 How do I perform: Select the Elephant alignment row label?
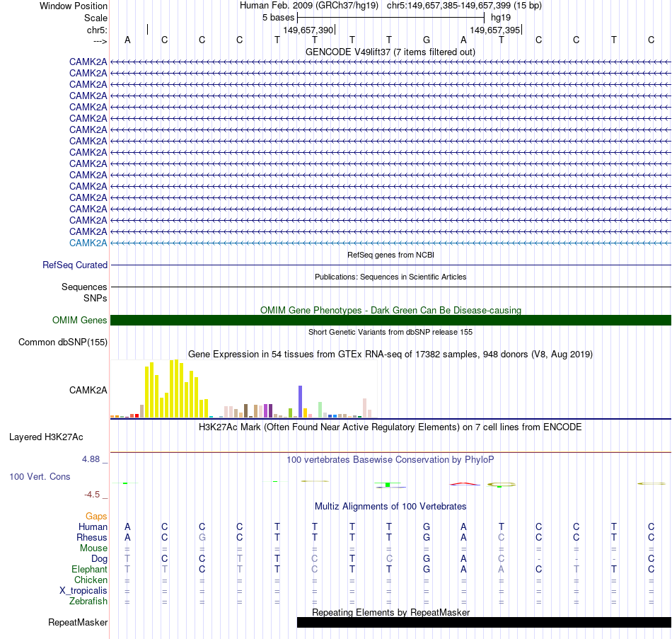(89, 569)
